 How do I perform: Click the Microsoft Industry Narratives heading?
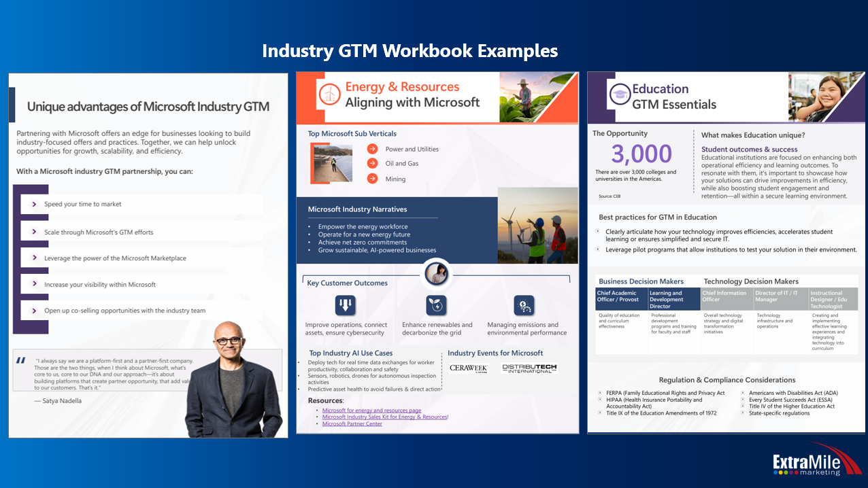point(358,209)
